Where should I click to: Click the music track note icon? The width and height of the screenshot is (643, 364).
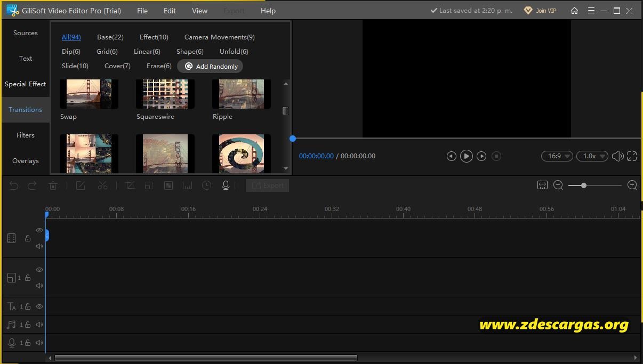click(x=12, y=325)
